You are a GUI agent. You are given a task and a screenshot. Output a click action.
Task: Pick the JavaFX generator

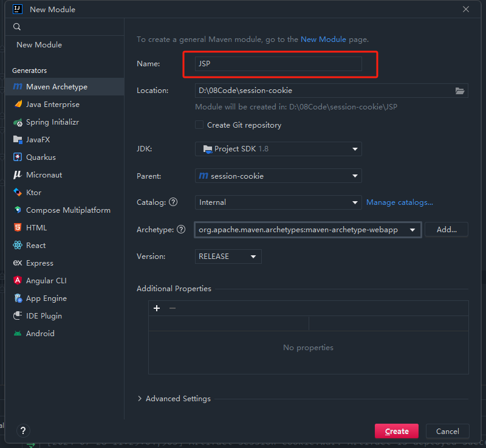64,140
